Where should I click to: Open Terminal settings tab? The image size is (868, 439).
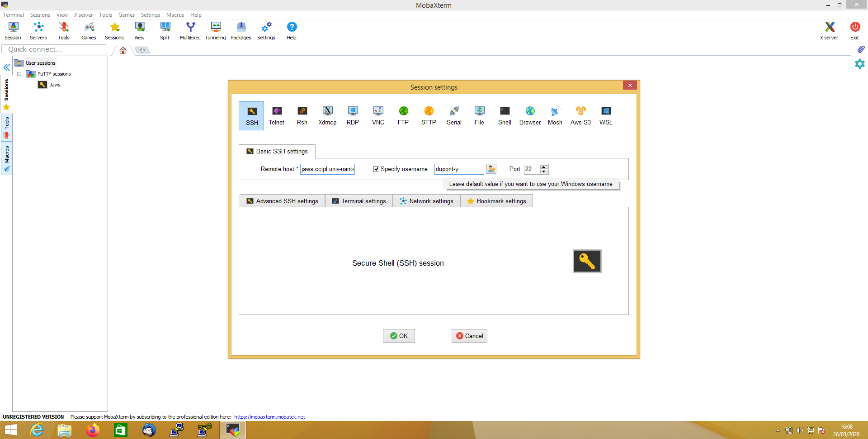(x=359, y=201)
